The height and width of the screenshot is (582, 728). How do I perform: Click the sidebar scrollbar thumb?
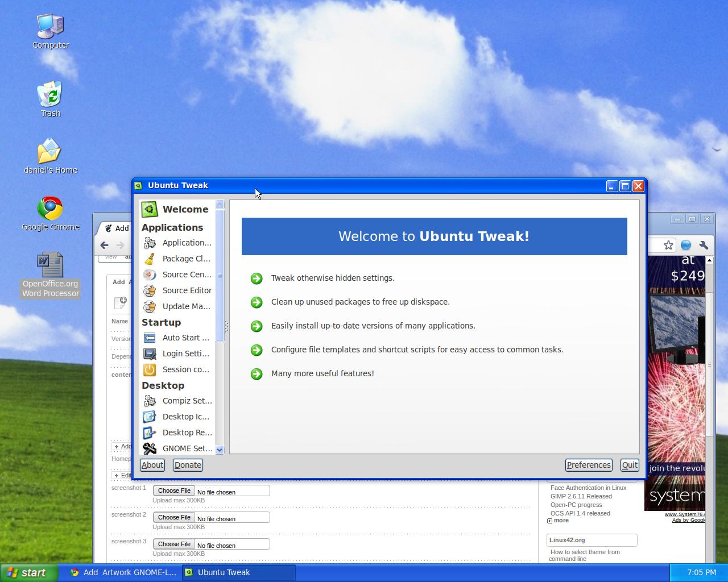[x=220, y=276]
